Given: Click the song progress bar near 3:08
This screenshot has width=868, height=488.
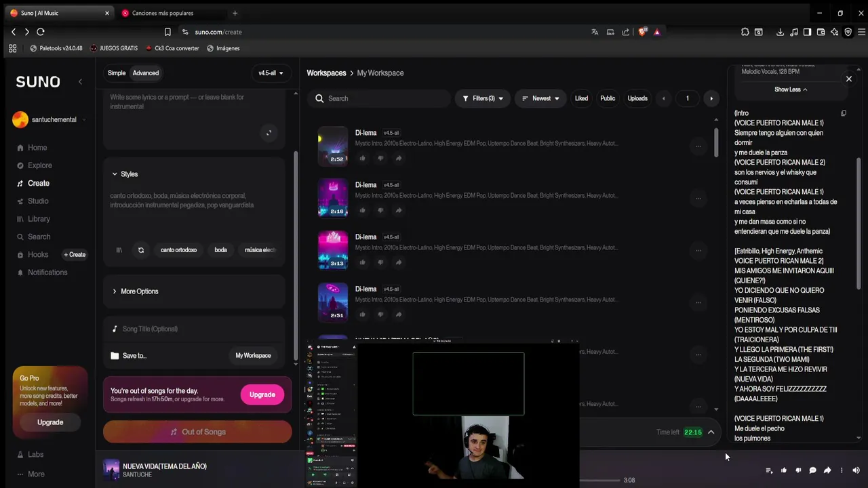Looking at the screenshot, I should [x=600, y=481].
